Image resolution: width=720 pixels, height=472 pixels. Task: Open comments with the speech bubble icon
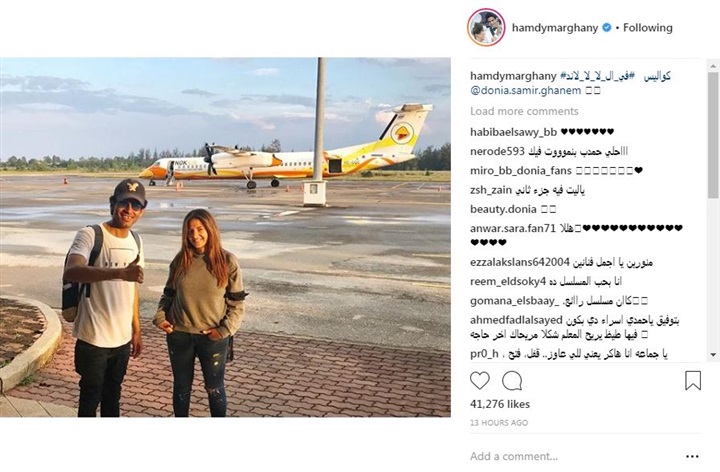(x=512, y=381)
